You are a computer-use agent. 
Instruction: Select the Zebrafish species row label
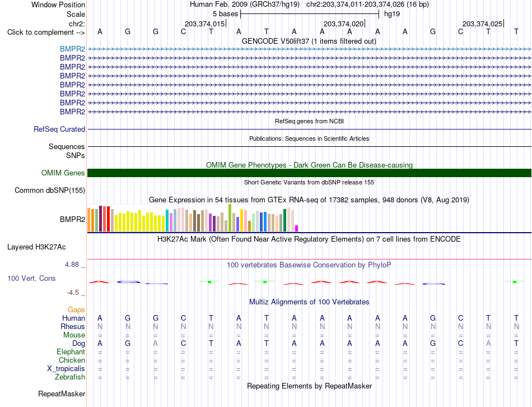(70, 377)
